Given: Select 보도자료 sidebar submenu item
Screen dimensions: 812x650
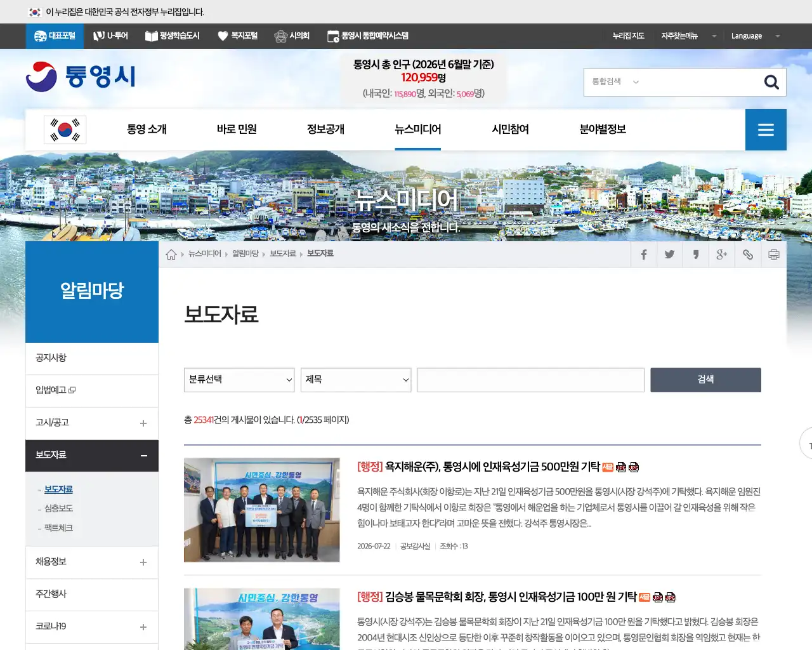Looking at the screenshot, I should 58,489.
